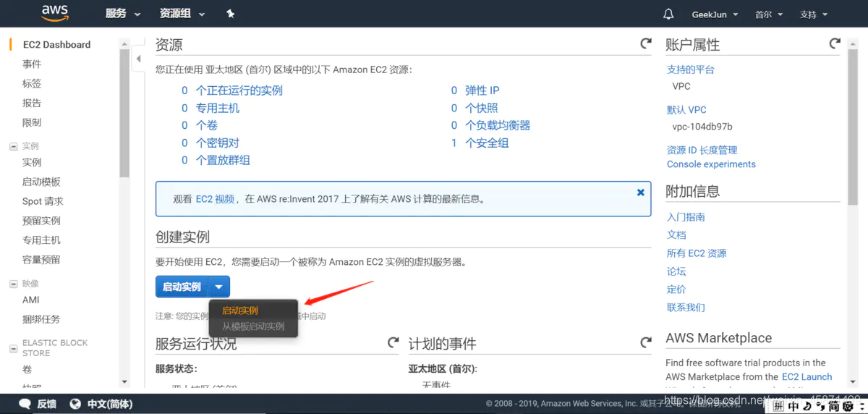Open the GeekJun account dropdown

click(715, 14)
